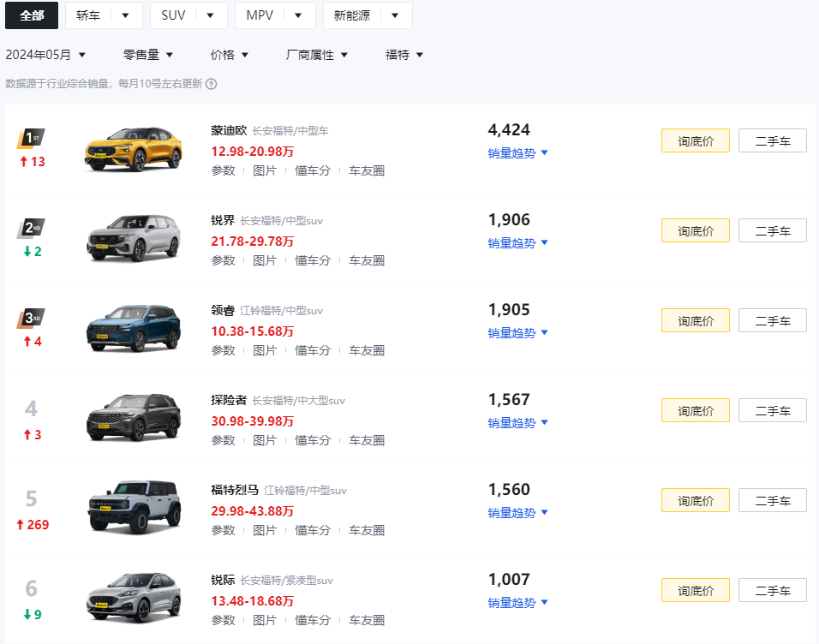Open the SUV category dropdown
819x644 pixels.
[x=188, y=15]
